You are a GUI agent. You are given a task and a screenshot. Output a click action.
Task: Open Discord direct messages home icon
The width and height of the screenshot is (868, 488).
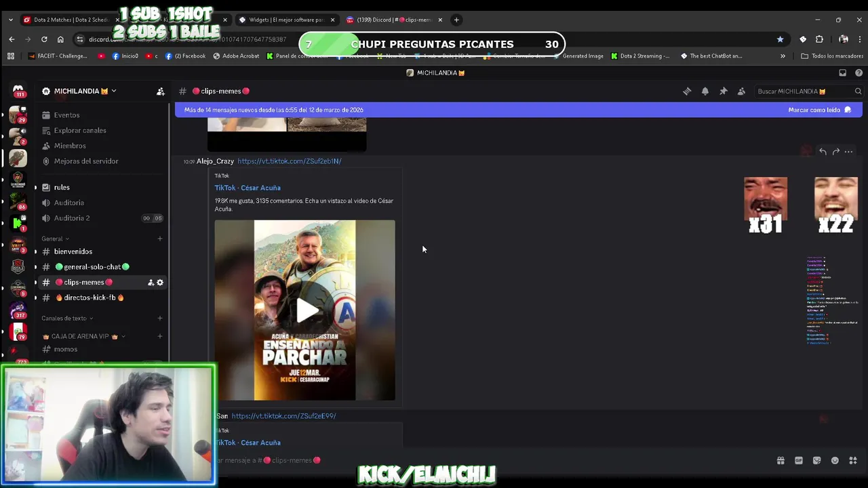point(18,90)
